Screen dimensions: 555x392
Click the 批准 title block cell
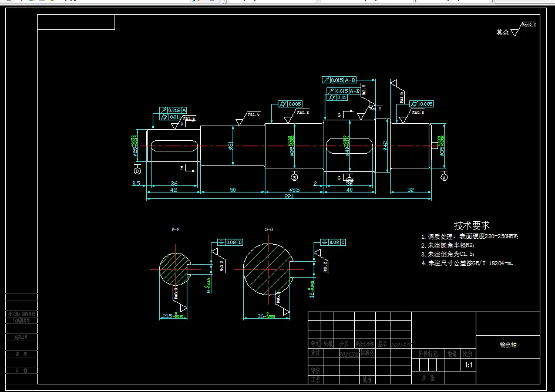366,380
